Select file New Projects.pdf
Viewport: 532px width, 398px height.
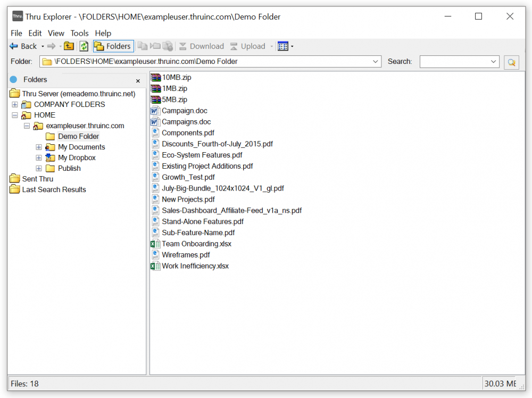point(188,200)
